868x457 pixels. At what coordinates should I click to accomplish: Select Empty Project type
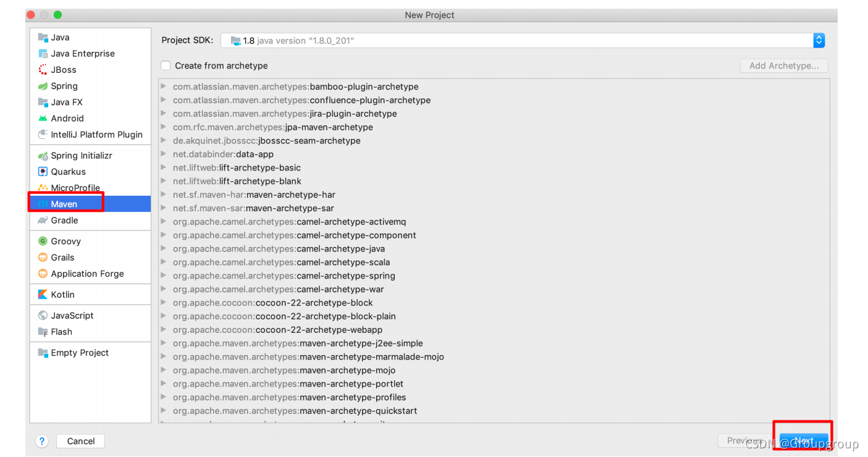90,353
